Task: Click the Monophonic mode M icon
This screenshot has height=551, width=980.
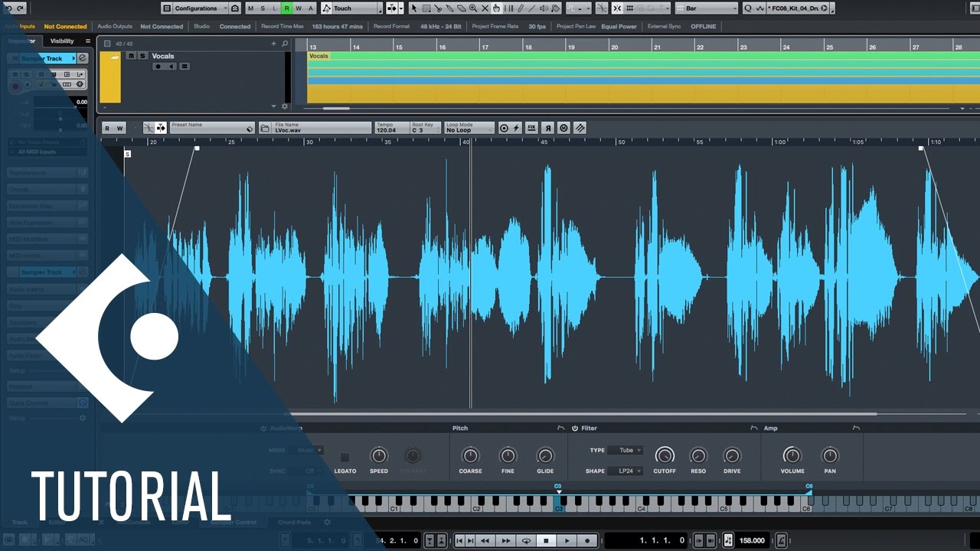Action: [x=563, y=129]
